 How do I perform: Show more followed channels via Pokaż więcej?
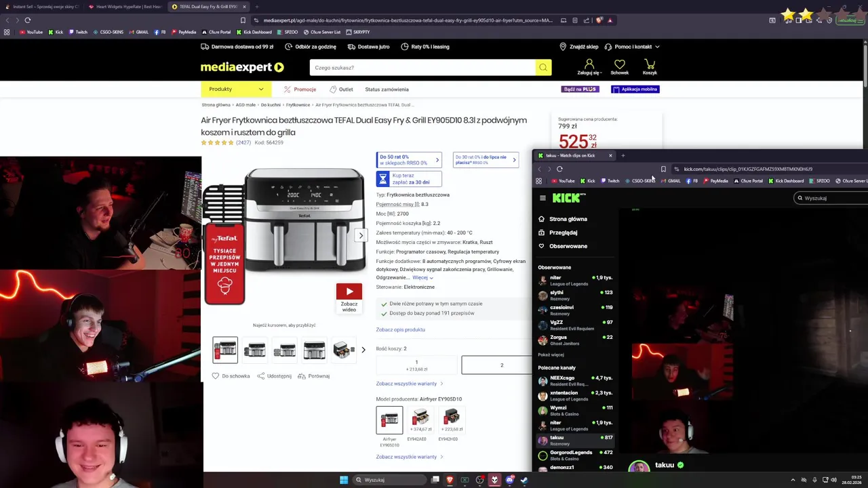tap(551, 354)
